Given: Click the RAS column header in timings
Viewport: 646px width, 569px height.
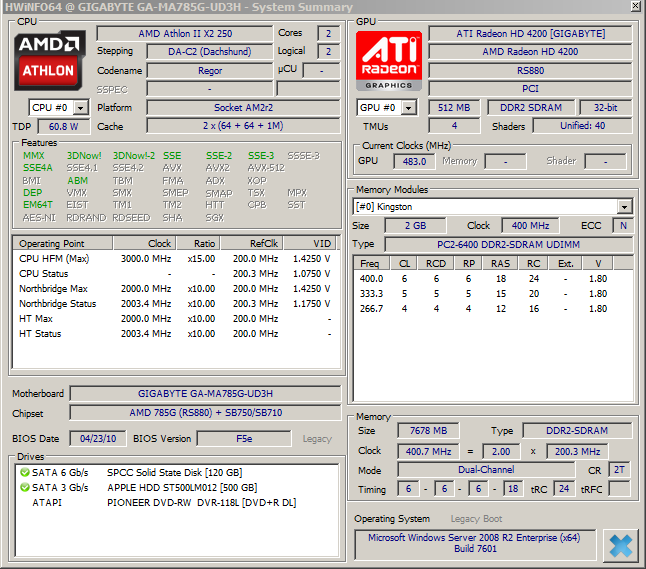Looking at the screenshot, I should (501, 263).
